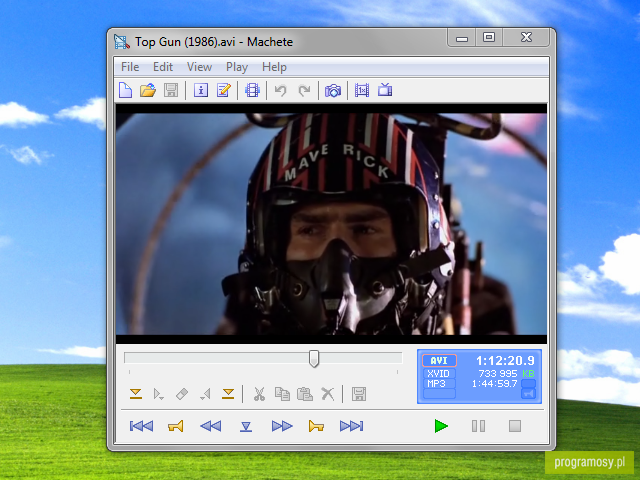Go to next key frame yellow icon
Image resolution: width=640 pixels, height=480 pixels.
[316, 426]
